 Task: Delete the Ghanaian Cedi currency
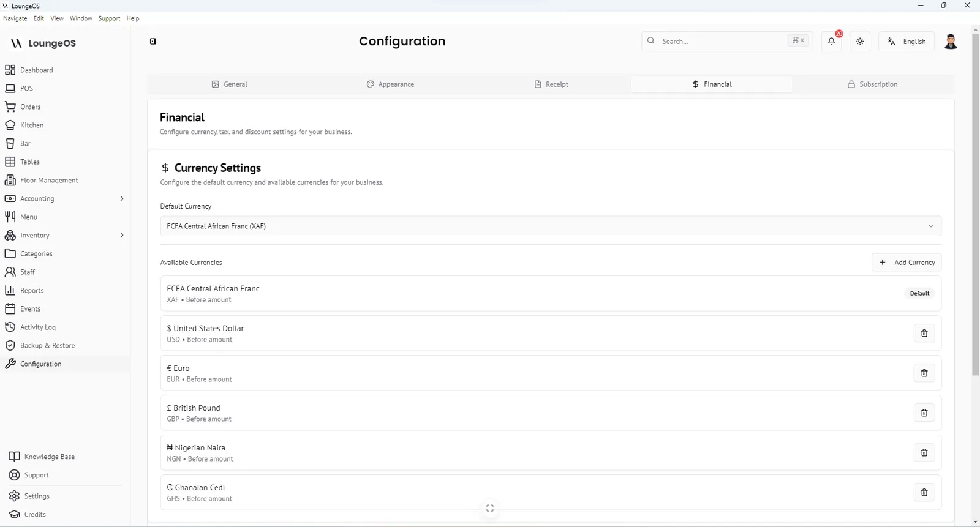(x=924, y=492)
